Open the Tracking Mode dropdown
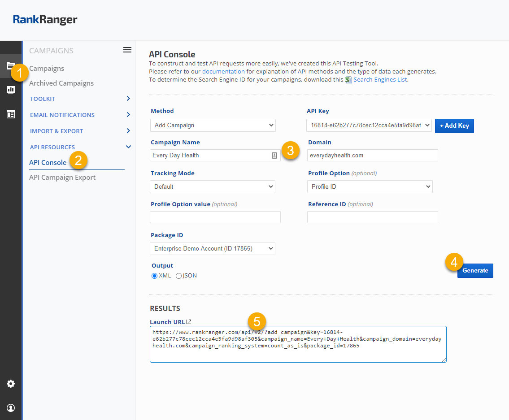The height and width of the screenshot is (420, 509). click(x=212, y=186)
